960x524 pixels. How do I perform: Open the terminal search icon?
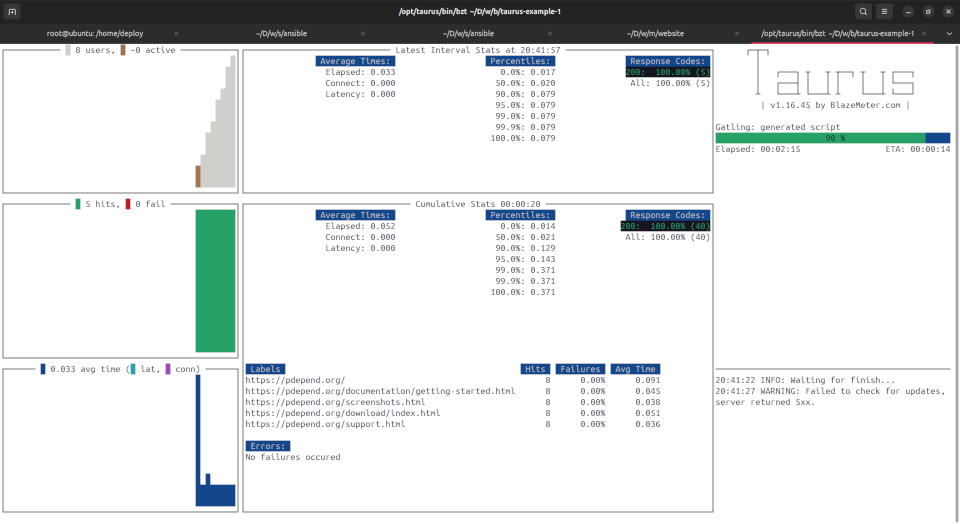863,11
